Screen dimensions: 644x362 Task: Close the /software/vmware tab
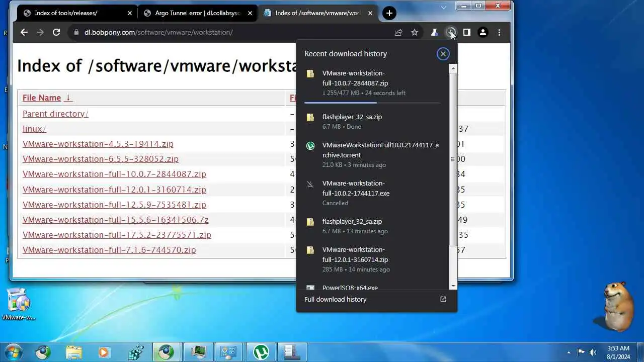(x=370, y=13)
